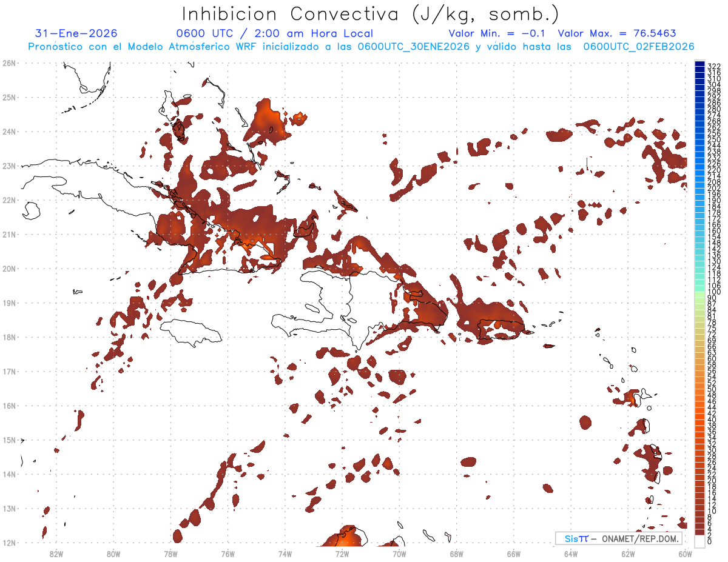The image size is (728, 562).
Task: Click the 18N latitude label
Action: (x=8, y=337)
